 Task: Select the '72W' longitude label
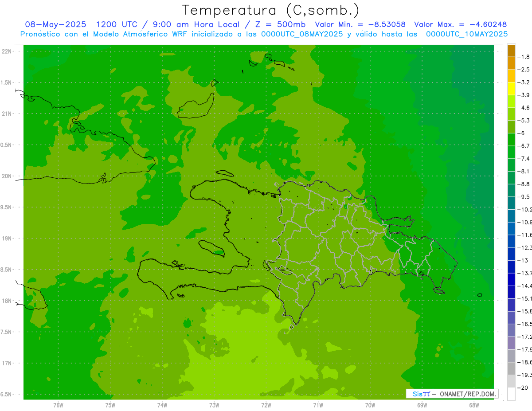(266, 405)
